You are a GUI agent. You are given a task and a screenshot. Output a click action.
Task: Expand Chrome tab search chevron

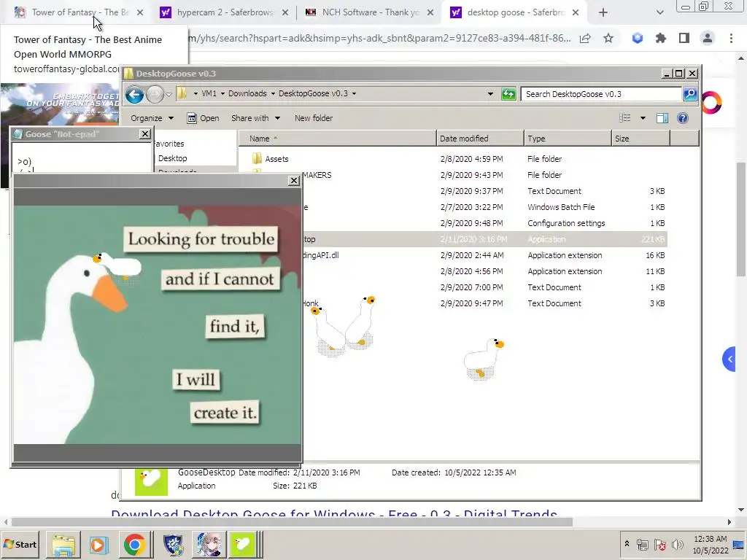tap(659, 12)
